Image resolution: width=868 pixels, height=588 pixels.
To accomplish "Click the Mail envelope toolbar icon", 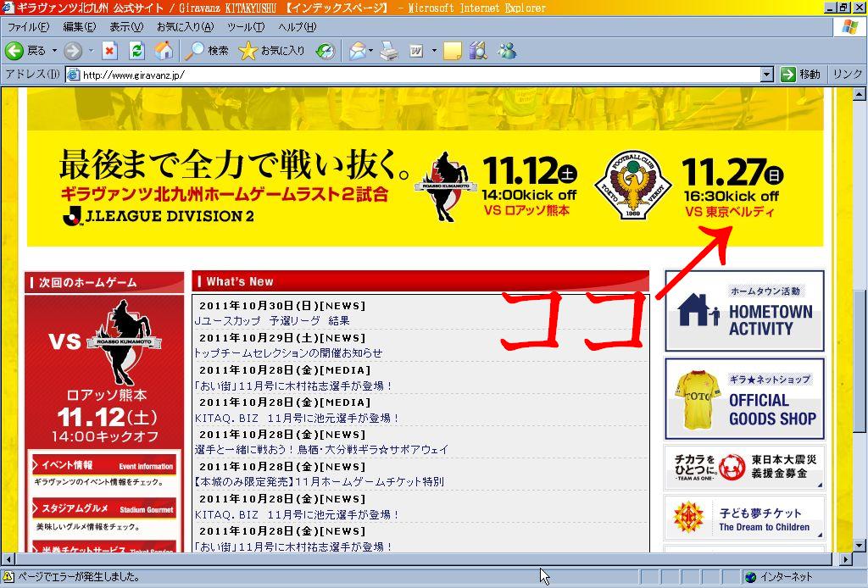I will point(358,51).
